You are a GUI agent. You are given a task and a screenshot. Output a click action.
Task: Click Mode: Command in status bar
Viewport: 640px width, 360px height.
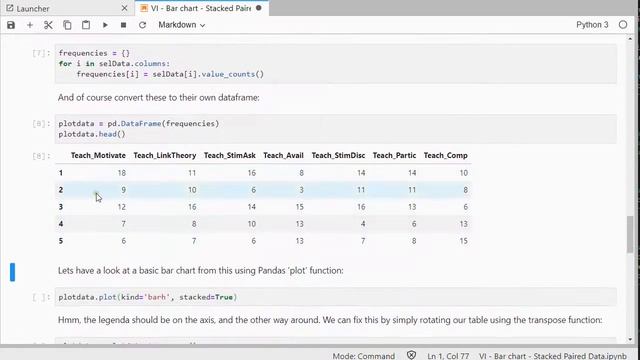[363, 356]
